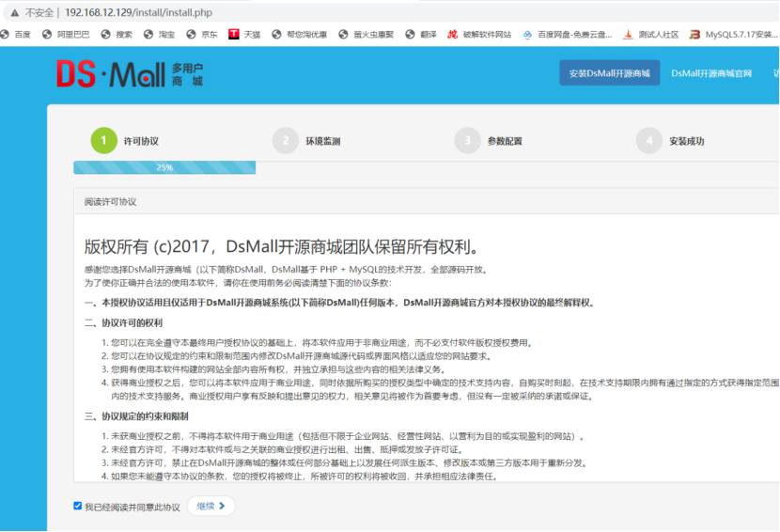Click the 版权所有 (c)2017 heading
The width and height of the screenshot is (780, 532).
(282, 246)
